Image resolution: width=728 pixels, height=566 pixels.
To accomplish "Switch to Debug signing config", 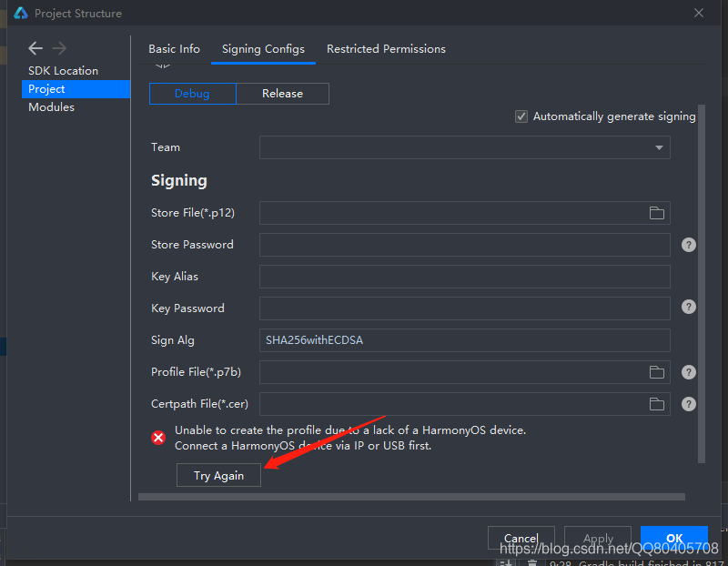I will click(x=193, y=94).
